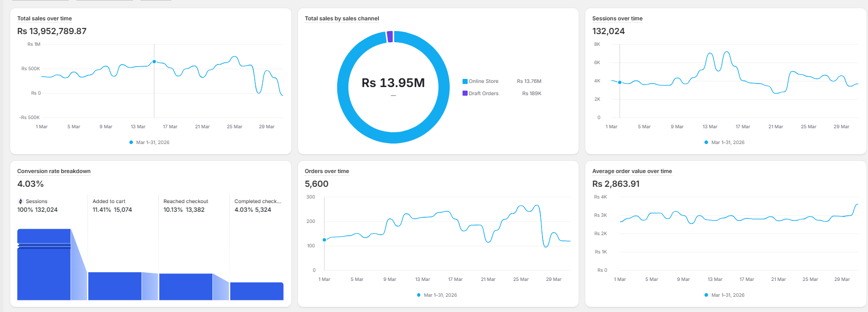868x312 pixels.
Task: Click the Sessions step label in funnel
Action: [37, 202]
